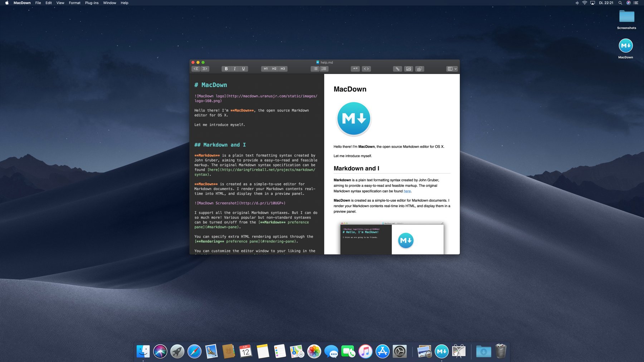Open Wi-Fi status in the menu bar
644x362 pixels.
tap(585, 3)
